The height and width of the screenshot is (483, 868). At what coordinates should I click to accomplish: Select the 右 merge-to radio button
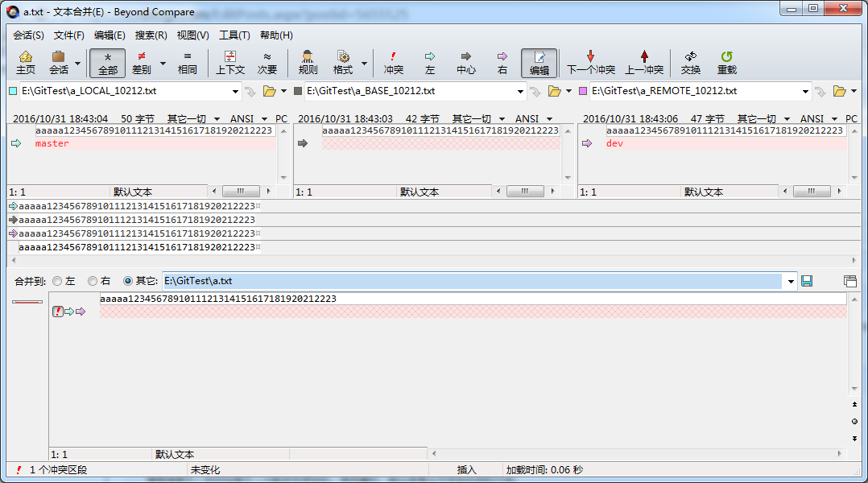(93, 281)
